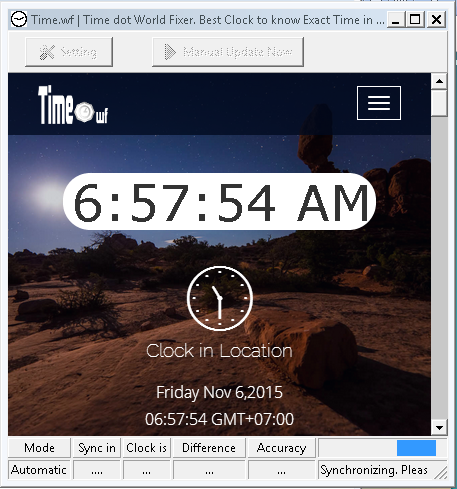The image size is (457, 489).
Task: Click the analog clock icon
Action: point(219,298)
